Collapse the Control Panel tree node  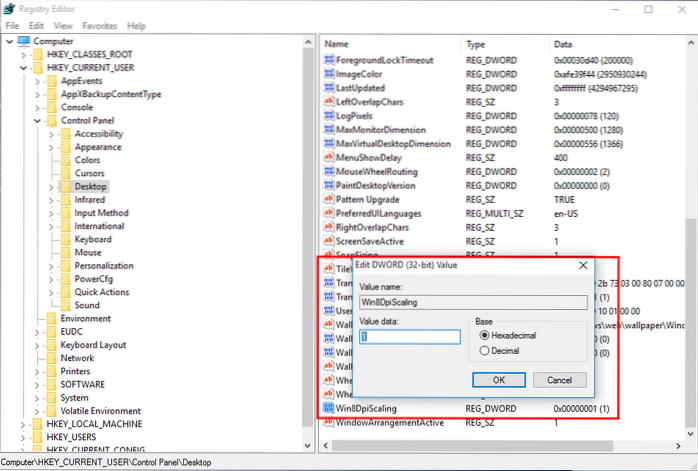36,120
